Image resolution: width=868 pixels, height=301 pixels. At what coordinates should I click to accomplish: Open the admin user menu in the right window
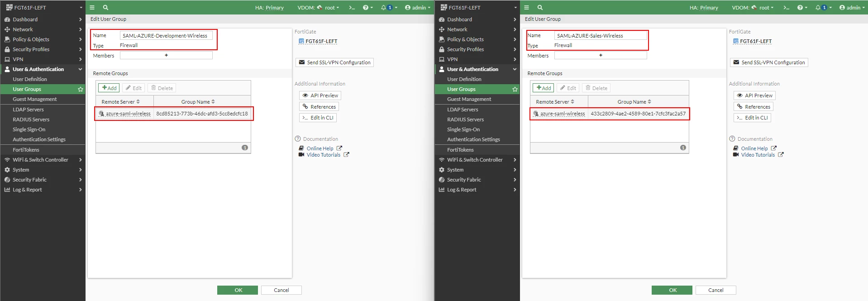(852, 7)
